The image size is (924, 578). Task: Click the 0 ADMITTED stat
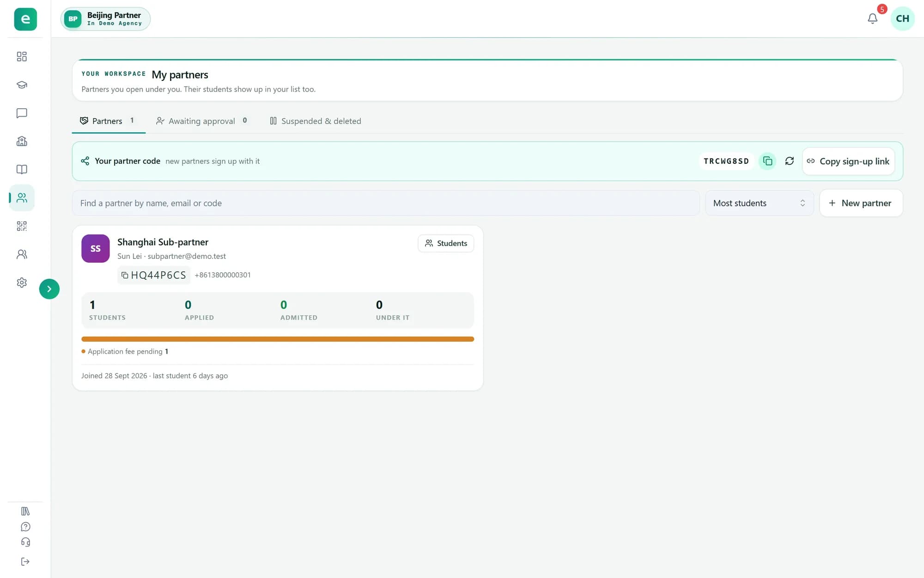pyautogui.click(x=298, y=310)
